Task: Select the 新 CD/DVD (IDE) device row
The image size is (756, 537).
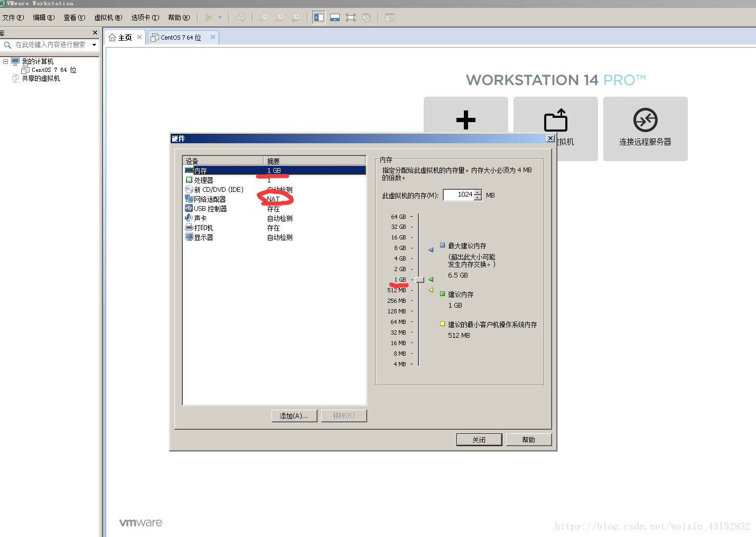Action: click(274, 190)
